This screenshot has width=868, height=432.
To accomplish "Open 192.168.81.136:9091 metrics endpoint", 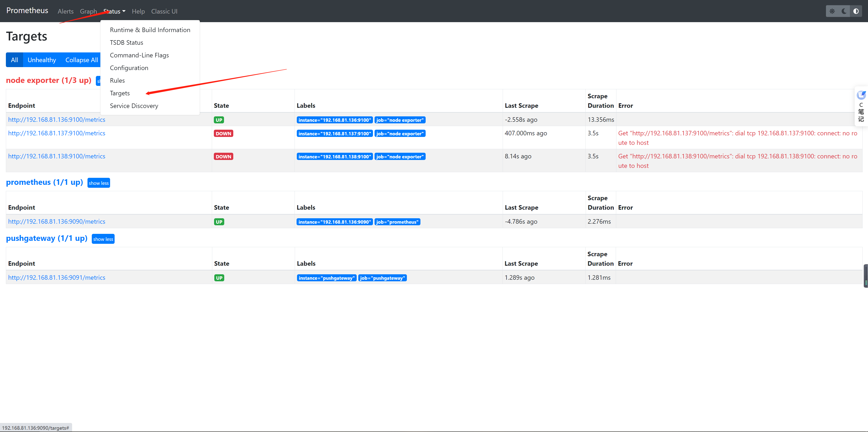I will click(x=57, y=277).
